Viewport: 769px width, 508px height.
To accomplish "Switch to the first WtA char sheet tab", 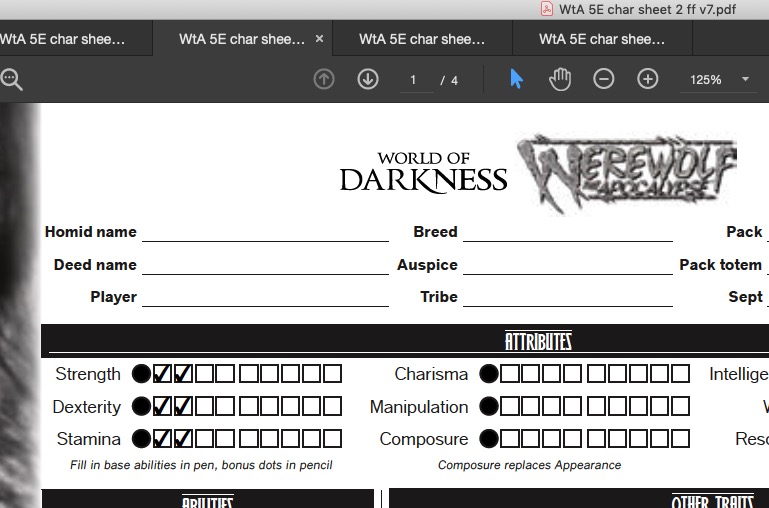I will pyautogui.click(x=76, y=39).
